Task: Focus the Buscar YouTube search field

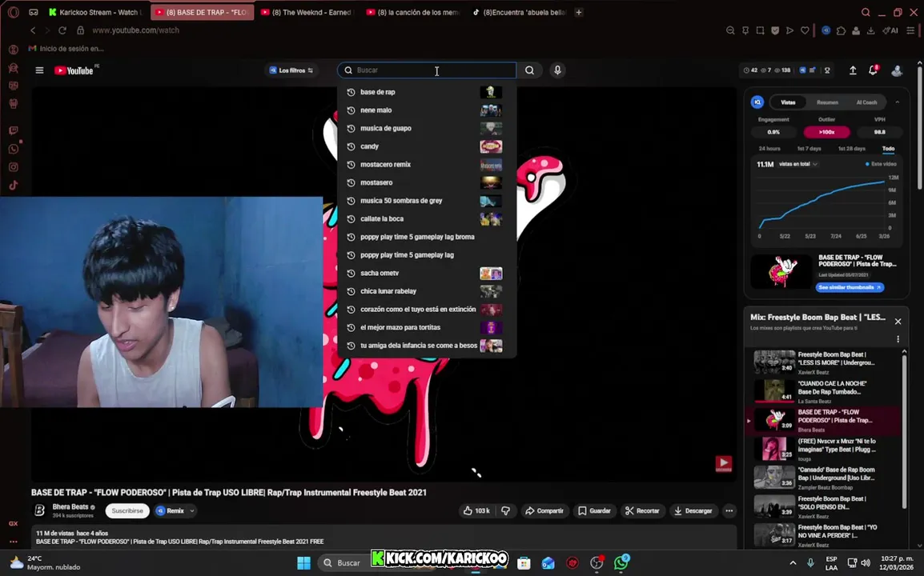Action: 427,70
